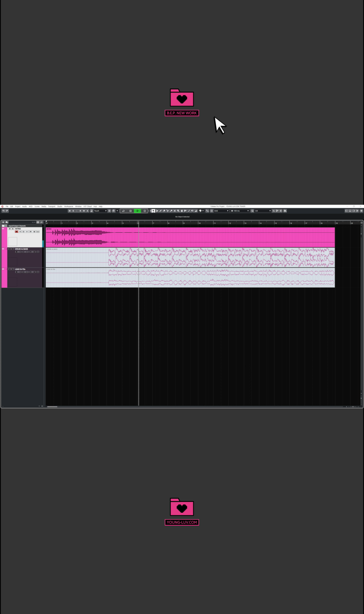Mute the DRUM & BASS track
The image size is (364, 614).
pyautogui.click(x=9, y=249)
